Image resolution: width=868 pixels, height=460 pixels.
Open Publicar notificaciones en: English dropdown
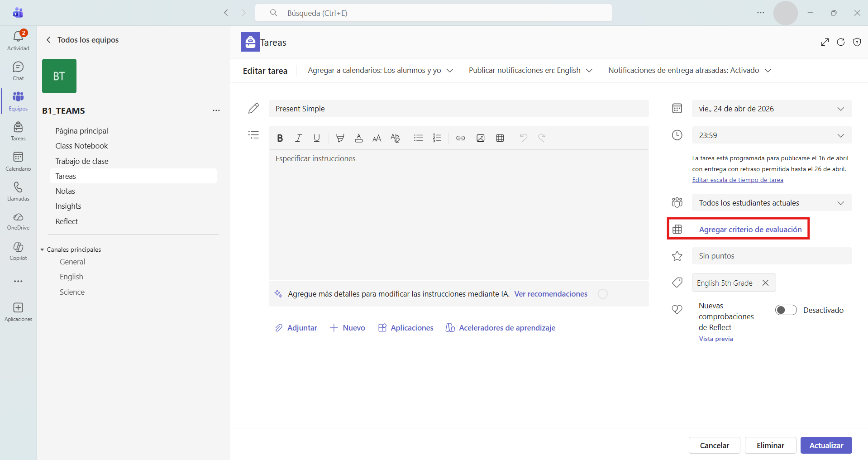tap(531, 70)
